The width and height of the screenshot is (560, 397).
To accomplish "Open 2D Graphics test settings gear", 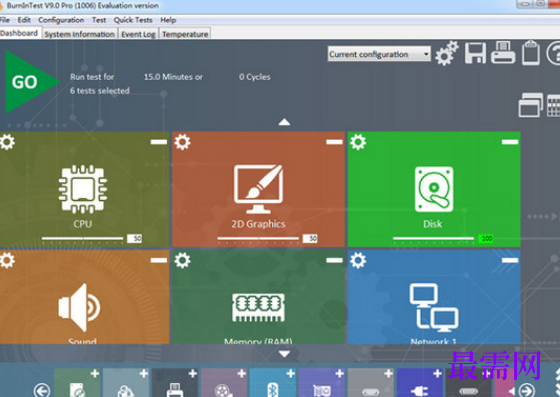I will 182,142.
